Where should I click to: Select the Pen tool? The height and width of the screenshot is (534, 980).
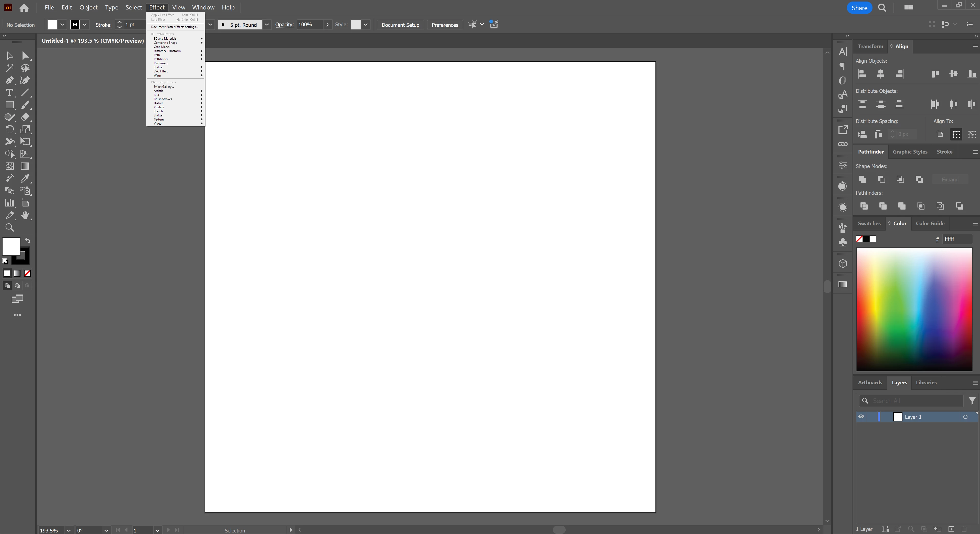pos(9,80)
